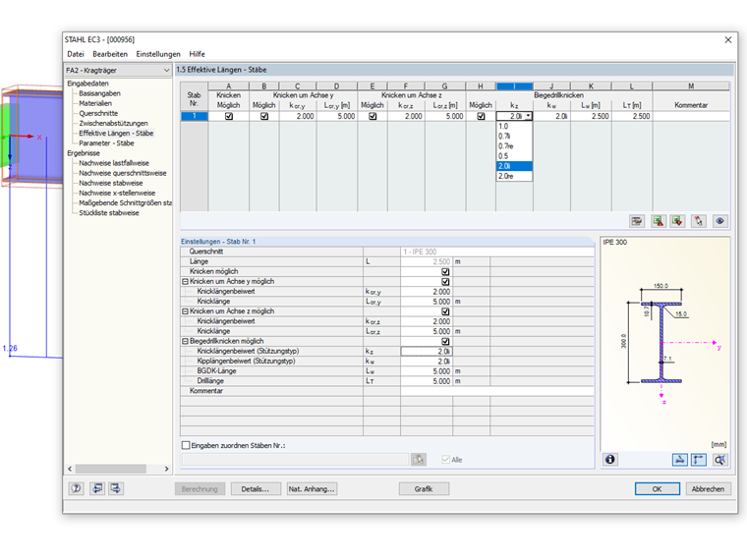Screen dimensions: 747x560
Task: Click the help question mark icon
Action: coord(76,488)
